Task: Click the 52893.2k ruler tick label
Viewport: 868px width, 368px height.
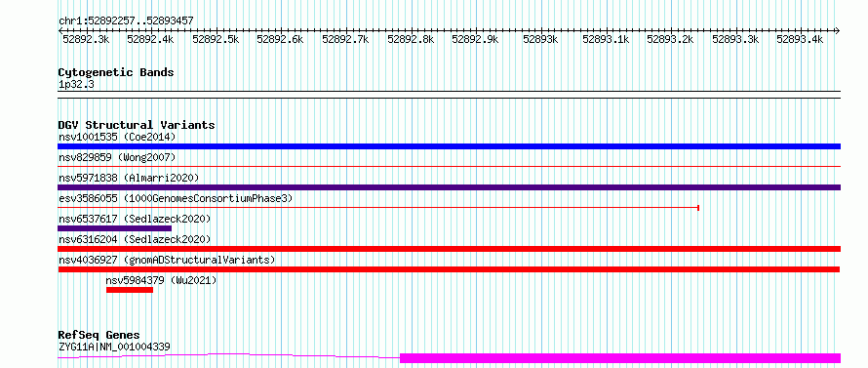Action: [x=670, y=39]
